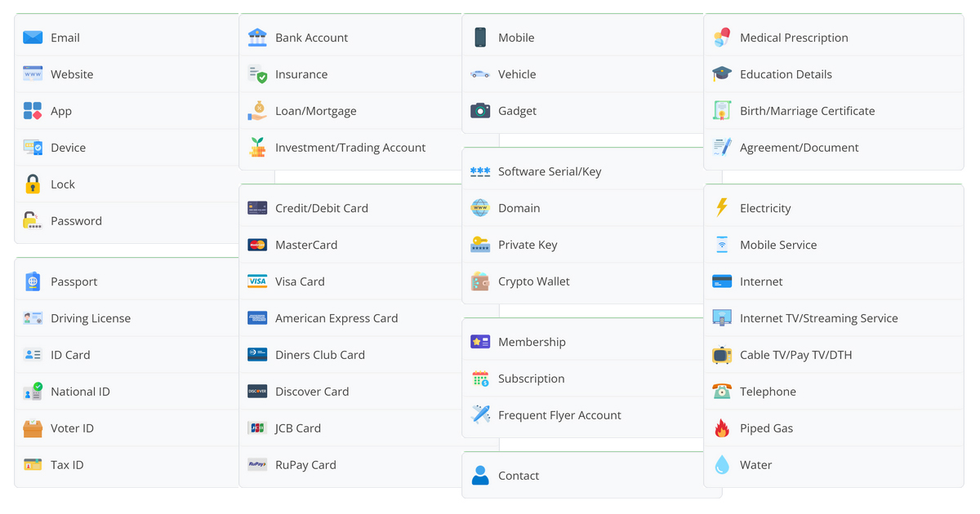Image resolution: width=980 pixels, height=514 pixels.
Task: Click the Contact label
Action: click(x=519, y=476)
